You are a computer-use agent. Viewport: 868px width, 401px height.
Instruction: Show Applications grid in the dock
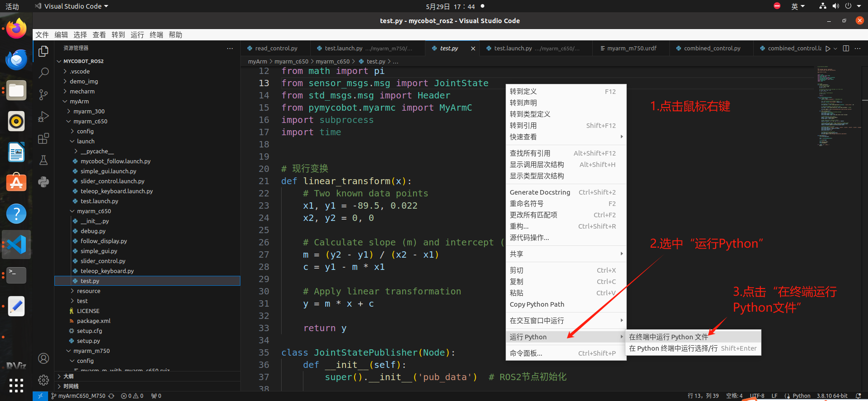[16, 385]
